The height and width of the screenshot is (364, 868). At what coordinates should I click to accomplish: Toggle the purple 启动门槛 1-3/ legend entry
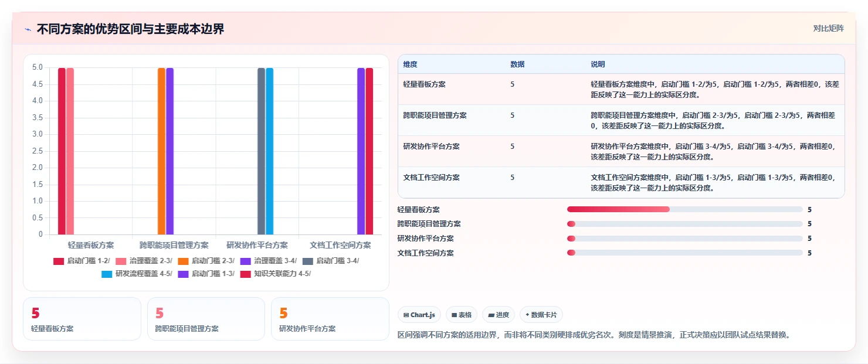point(206,274)
